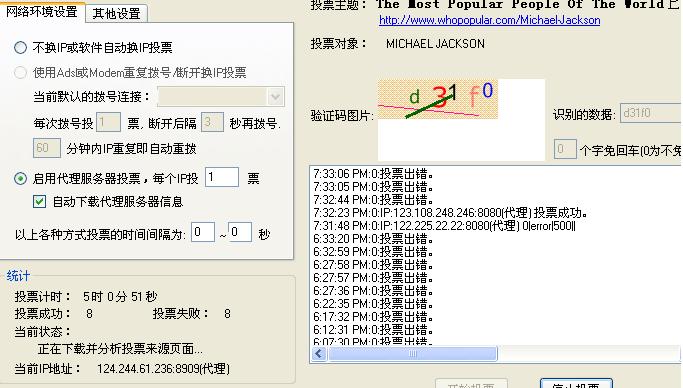Select log entry 6:27:57 PM 投票出错
This screenshot has height=388, width=683.
(373, 278)
